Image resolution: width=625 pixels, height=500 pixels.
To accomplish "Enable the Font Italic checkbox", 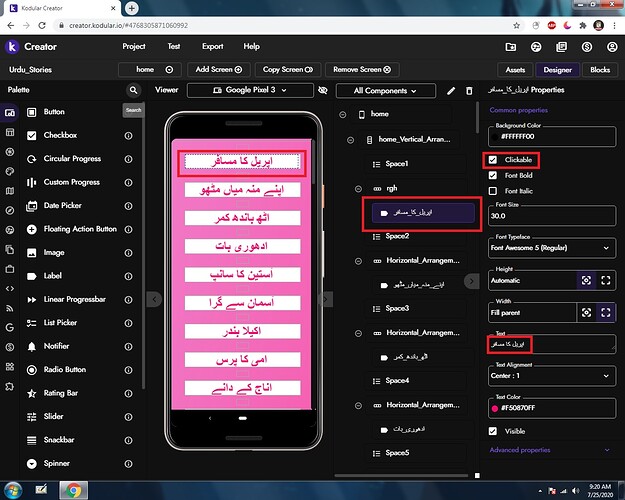I will 492,190.
